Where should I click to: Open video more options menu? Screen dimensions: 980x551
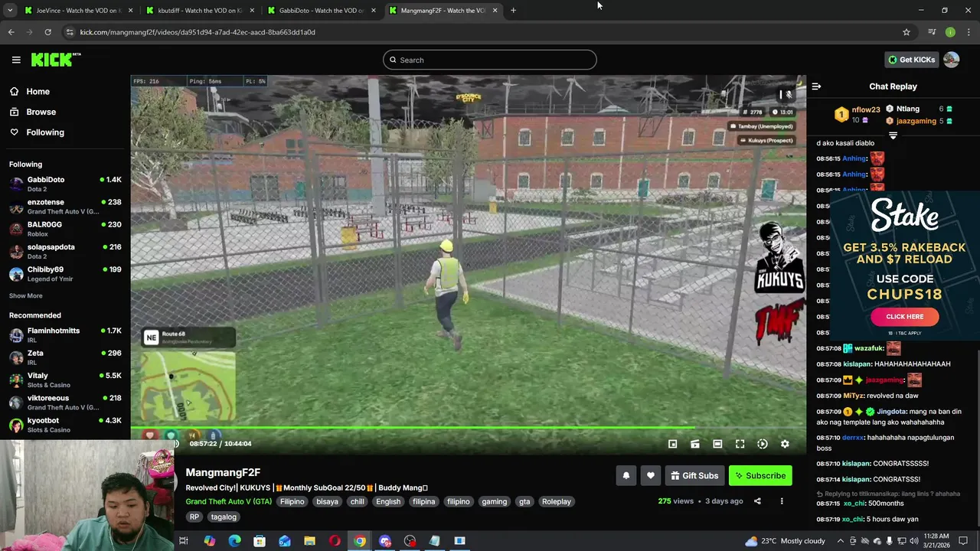pos(782,501)
